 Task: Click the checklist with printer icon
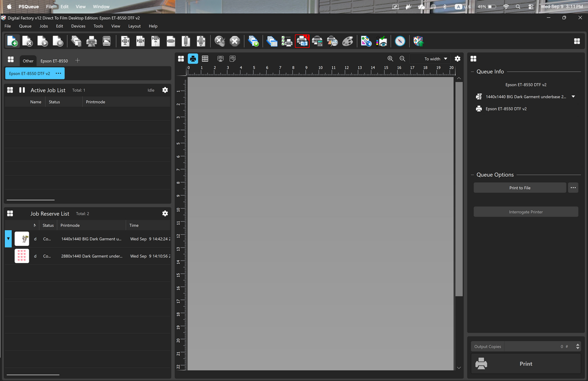click(x=287, y=42)
